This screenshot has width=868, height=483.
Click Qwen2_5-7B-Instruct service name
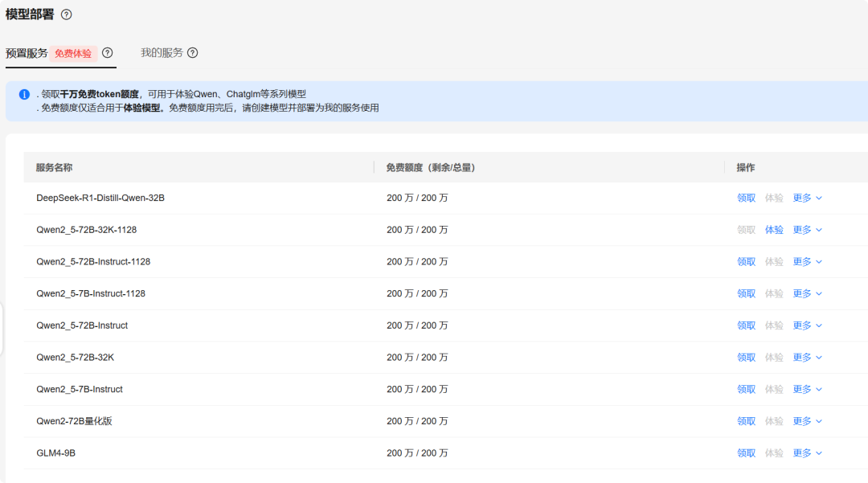[x=79, y=390]
